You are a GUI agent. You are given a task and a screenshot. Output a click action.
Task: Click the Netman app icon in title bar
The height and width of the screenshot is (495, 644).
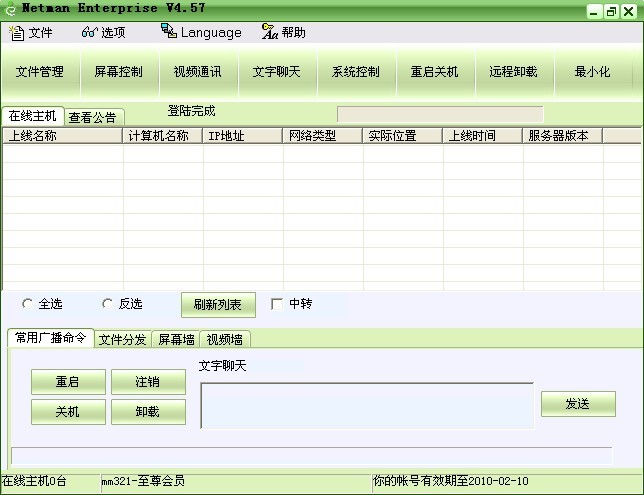(x=9, y=9)
